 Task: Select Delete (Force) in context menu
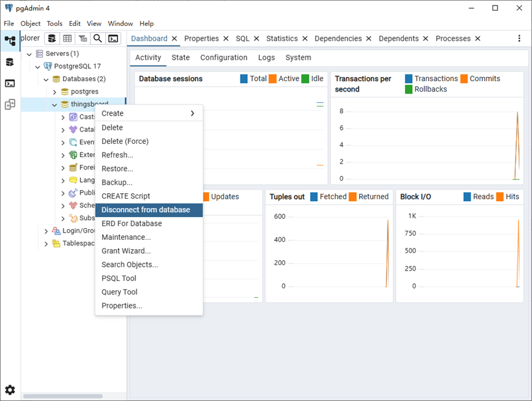(x=149, y=141)
